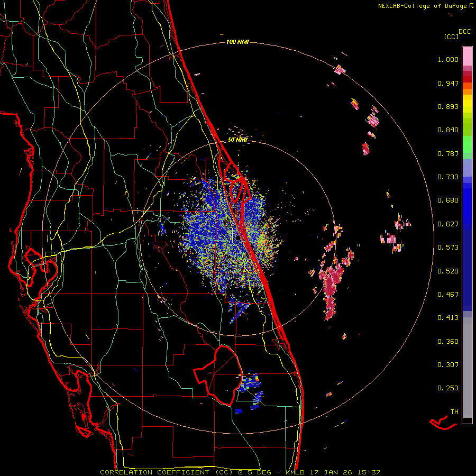Select the 0.840 scale value
The height and width of the screenshot is (476, 476).
[448, 130]
